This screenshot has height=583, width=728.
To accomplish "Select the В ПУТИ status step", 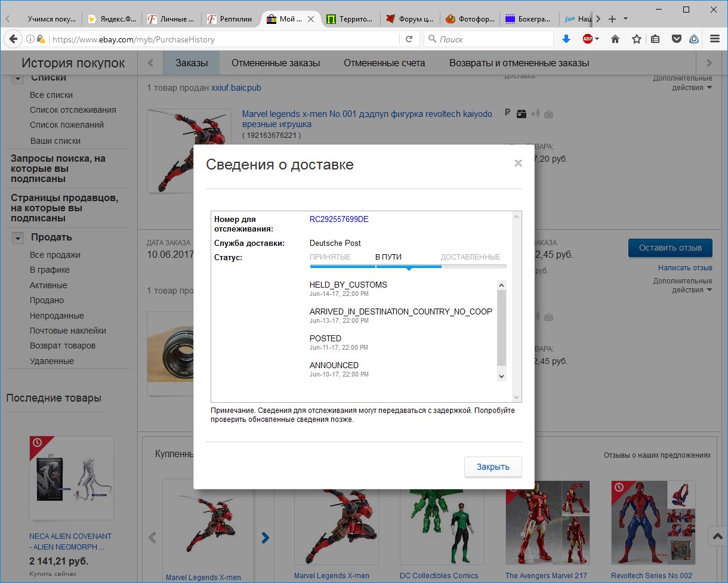I will pos(388,257).
